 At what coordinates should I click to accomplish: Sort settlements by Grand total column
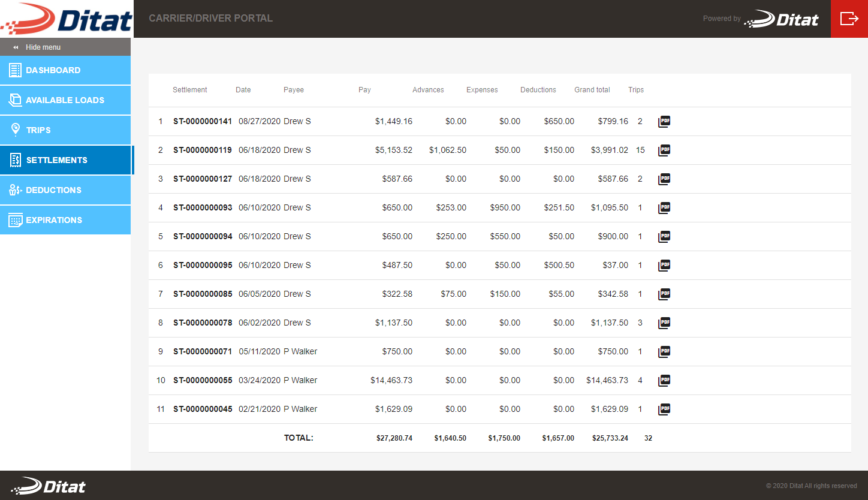tap(592, 89)
